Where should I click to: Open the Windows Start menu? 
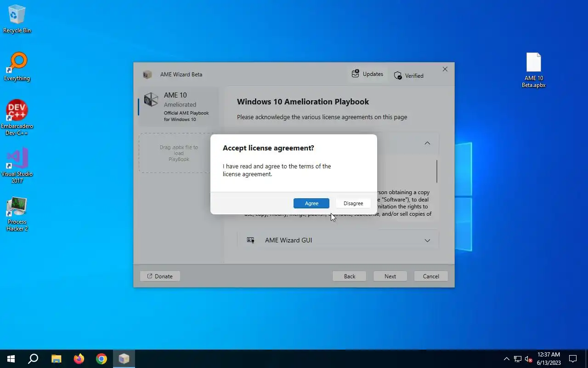pyautogui.click(x=11, y=359)
